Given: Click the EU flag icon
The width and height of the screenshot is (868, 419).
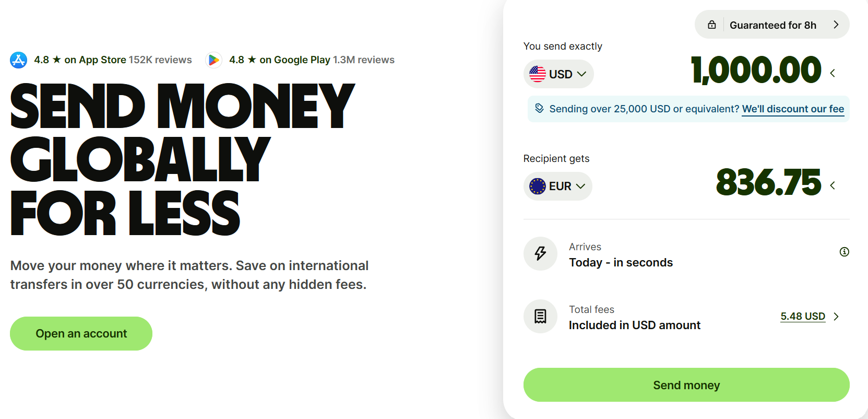Looking at the screenshot, I should pos(538,187).
